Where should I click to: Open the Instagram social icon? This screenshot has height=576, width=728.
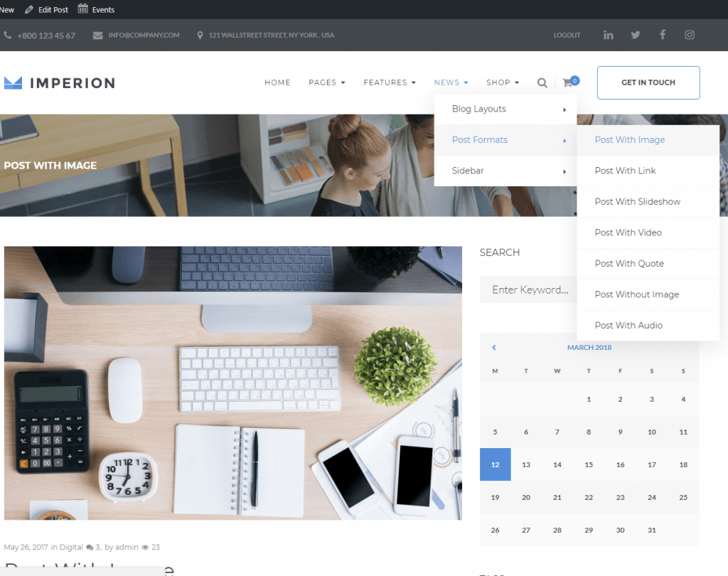(x=689, y=35)
